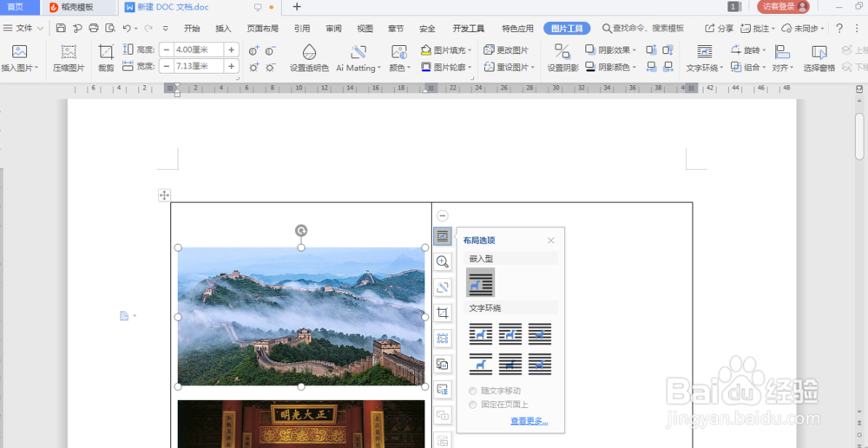This screenshot has height=448, width=868.
Task: Open the 图片填充 dropdown
Action: coord(470,50)
